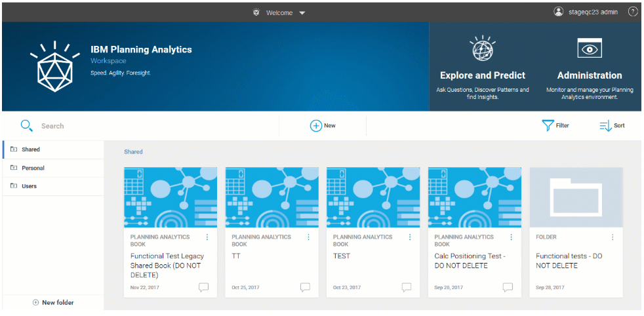Open comments icon on TEST card
This screenshot has height=316, width=644.
pos(407,287)
